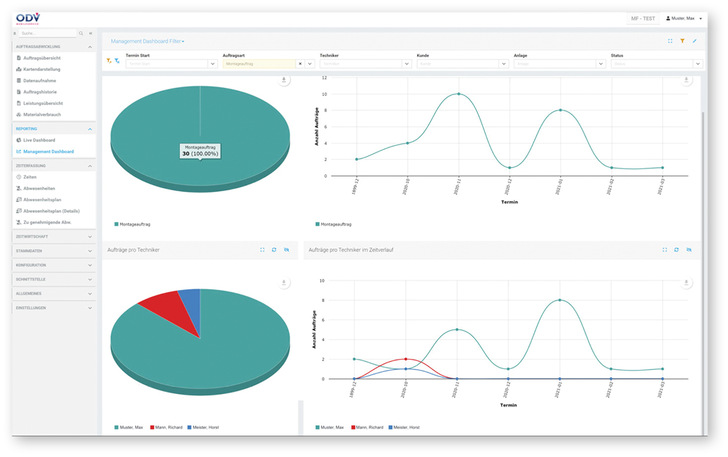Click the blue pencil edit icon

[x=695, y=41]
